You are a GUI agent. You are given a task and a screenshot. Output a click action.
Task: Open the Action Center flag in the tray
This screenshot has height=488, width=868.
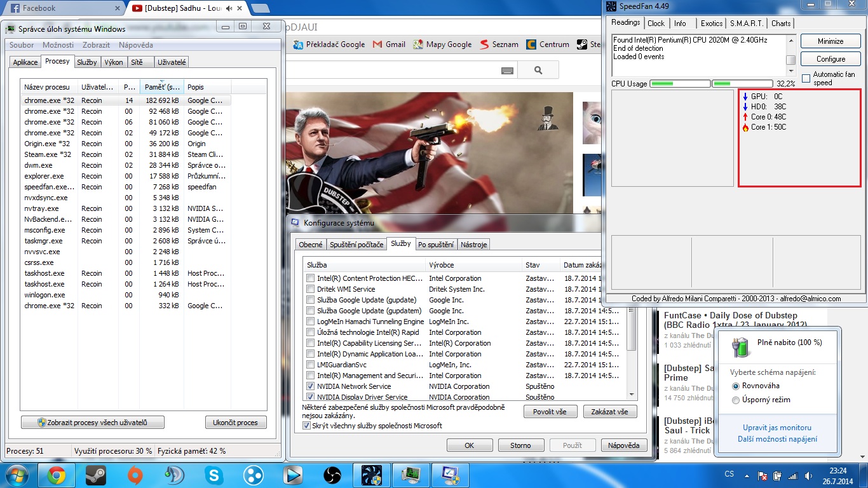pos(763,475)
